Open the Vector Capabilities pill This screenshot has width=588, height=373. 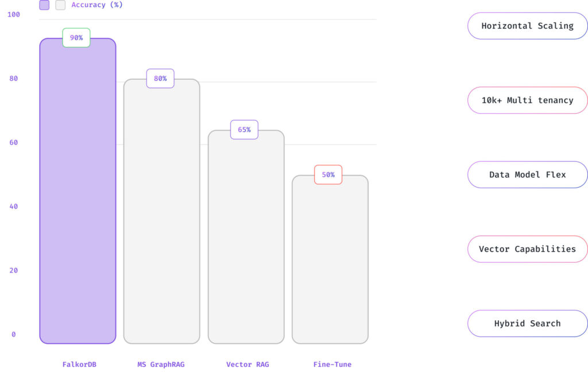coord(527,249)
